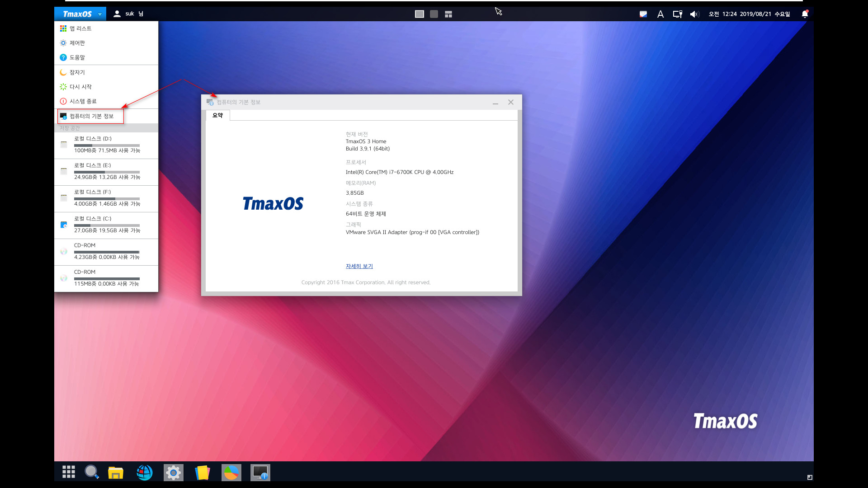Click the show desktop corner icon
Screen dimensions: 868x488
tap(810, 477)
